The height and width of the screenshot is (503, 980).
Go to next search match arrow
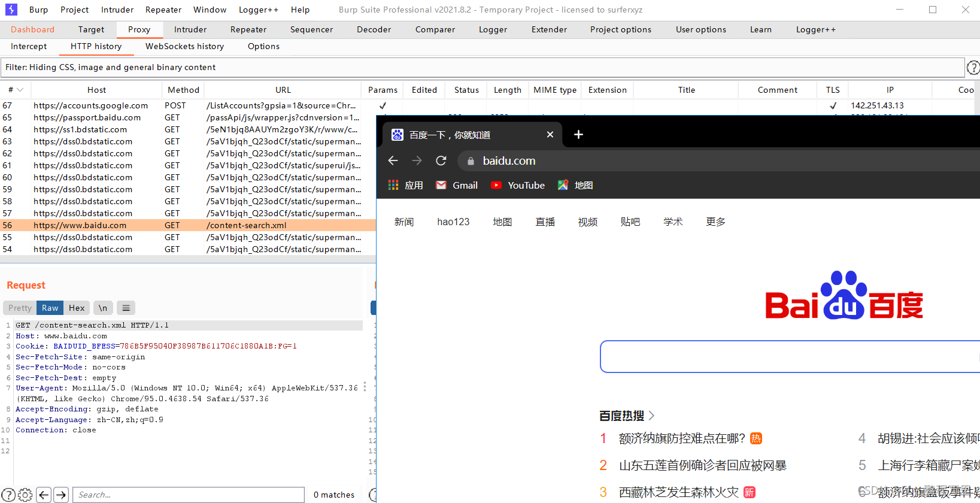pyautogui.click(x=61, y=495)
